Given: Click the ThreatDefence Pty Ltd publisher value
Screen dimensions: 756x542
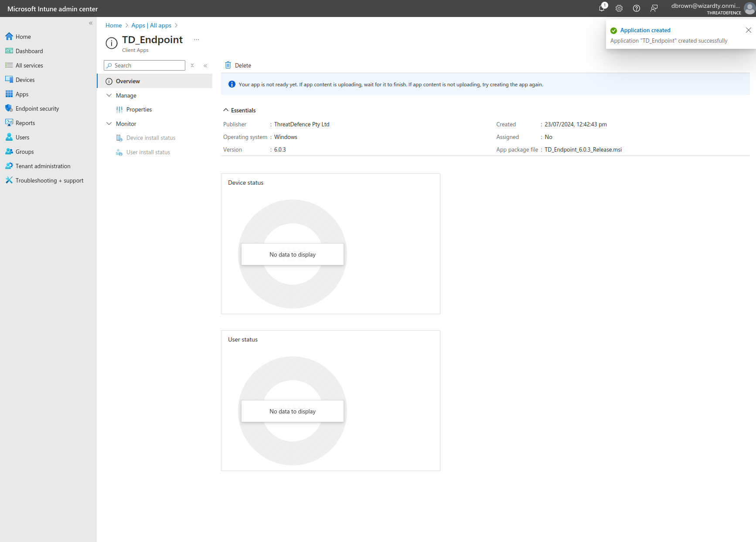Looking at the screenshot, I should [302, 124].
